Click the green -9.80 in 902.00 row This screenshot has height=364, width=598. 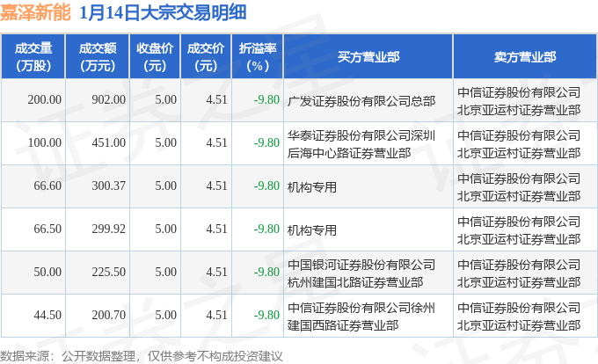pyautogui.click(x=266, y=100)
